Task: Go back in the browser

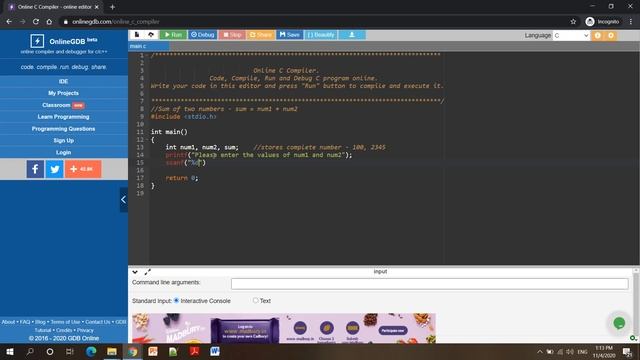Action: [x=9, y=22]
